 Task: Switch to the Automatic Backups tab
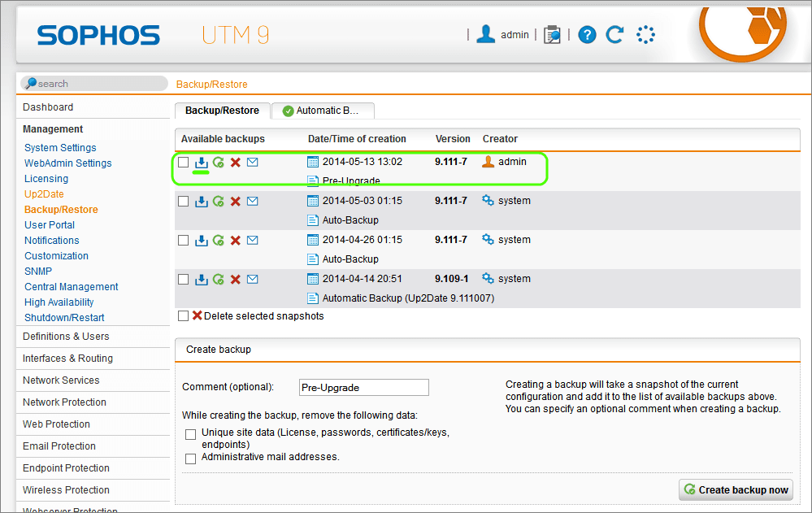323,111
